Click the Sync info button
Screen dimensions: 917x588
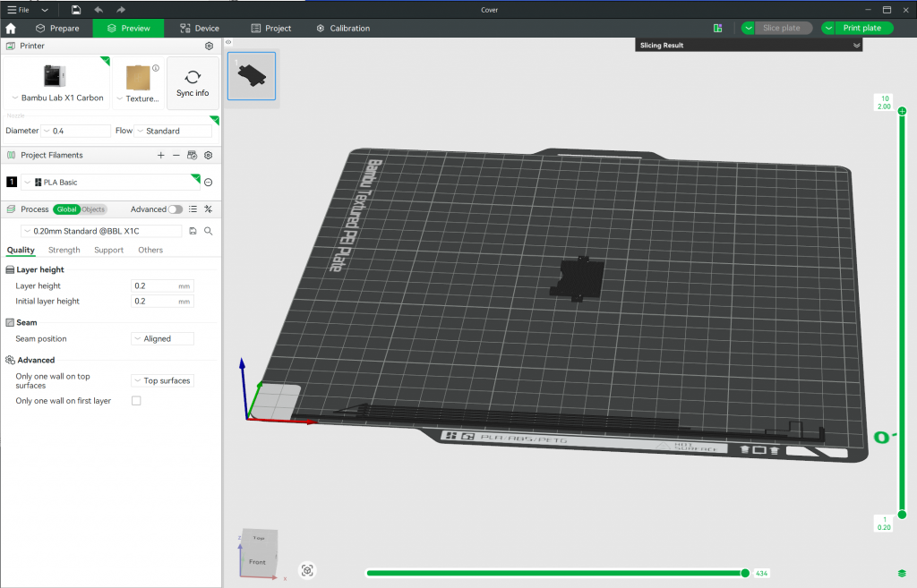tap(193, 84)
